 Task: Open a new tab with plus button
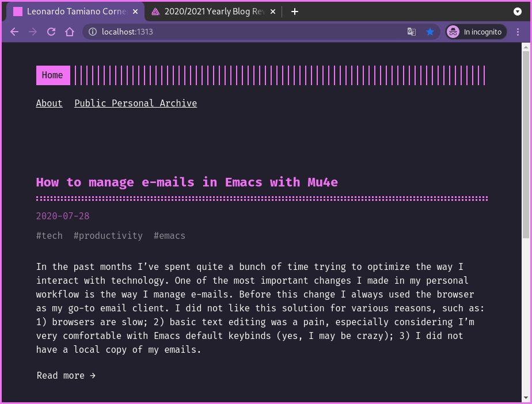pos(295,12)
